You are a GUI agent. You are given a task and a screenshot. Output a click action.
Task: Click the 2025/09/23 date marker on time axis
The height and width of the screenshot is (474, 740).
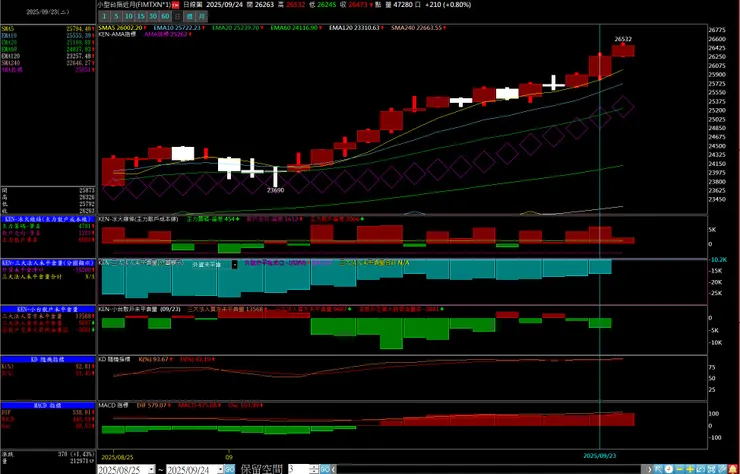tap(599, 456)
